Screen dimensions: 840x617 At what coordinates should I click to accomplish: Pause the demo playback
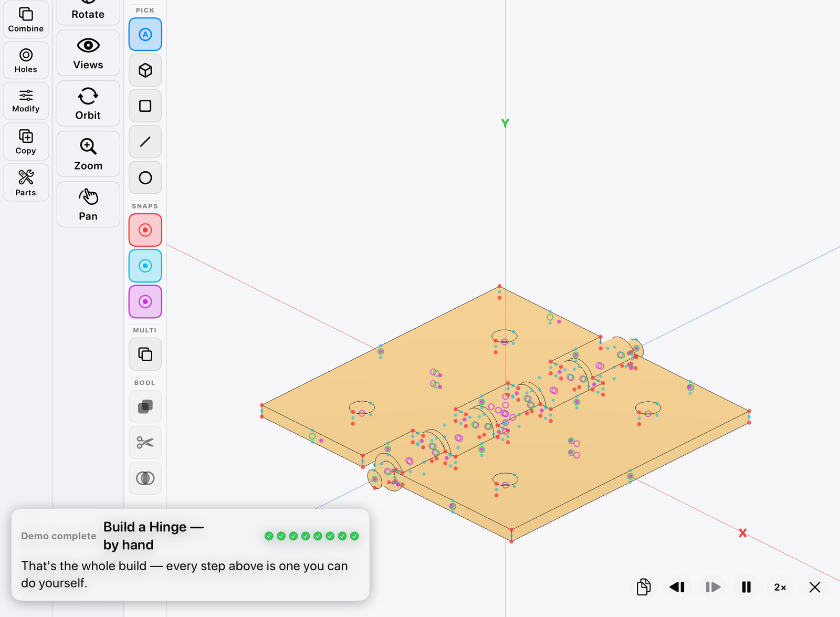click(x=747, y=587)
